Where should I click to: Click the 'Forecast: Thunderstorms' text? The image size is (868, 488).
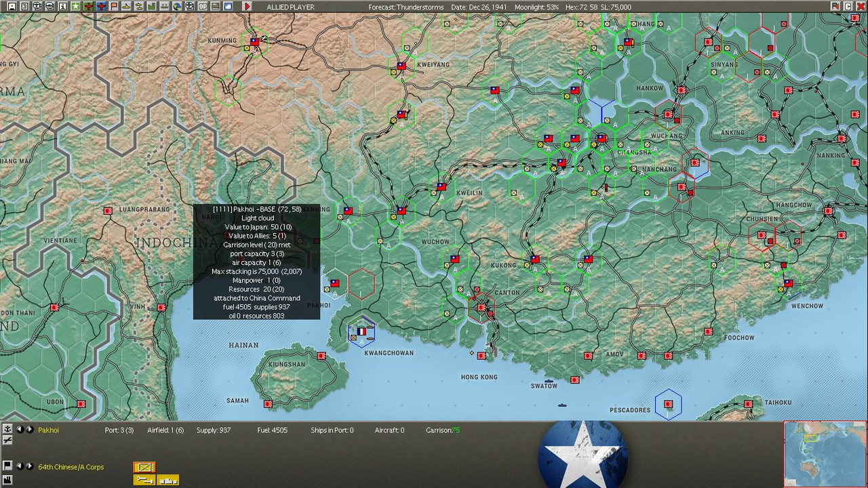point(406,7)
